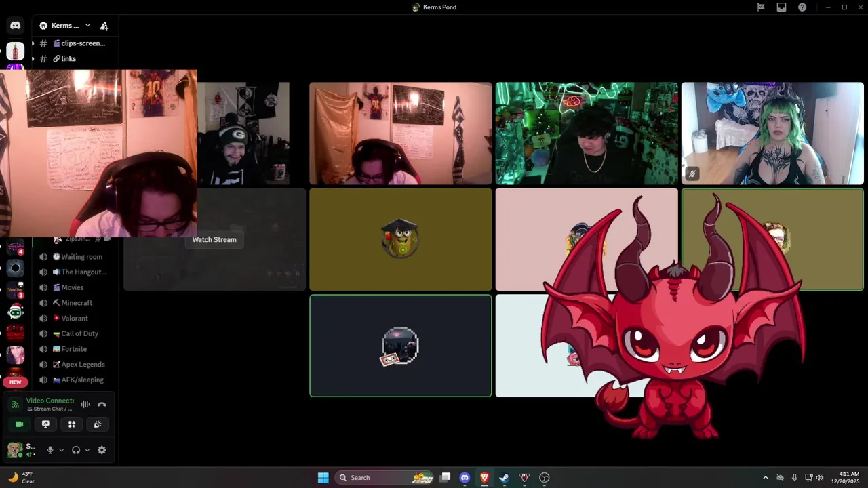Screen dimensions: 868x488
Task: Open the soundboard button
Action: click(x=98, y=424)
